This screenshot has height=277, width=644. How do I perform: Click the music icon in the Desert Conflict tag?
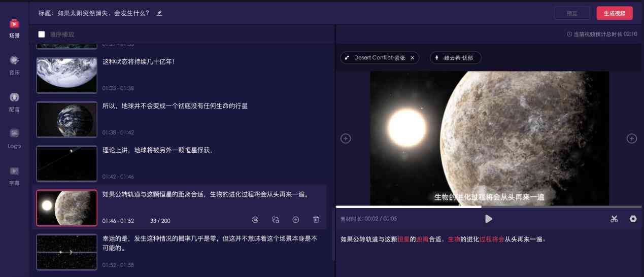347,58
